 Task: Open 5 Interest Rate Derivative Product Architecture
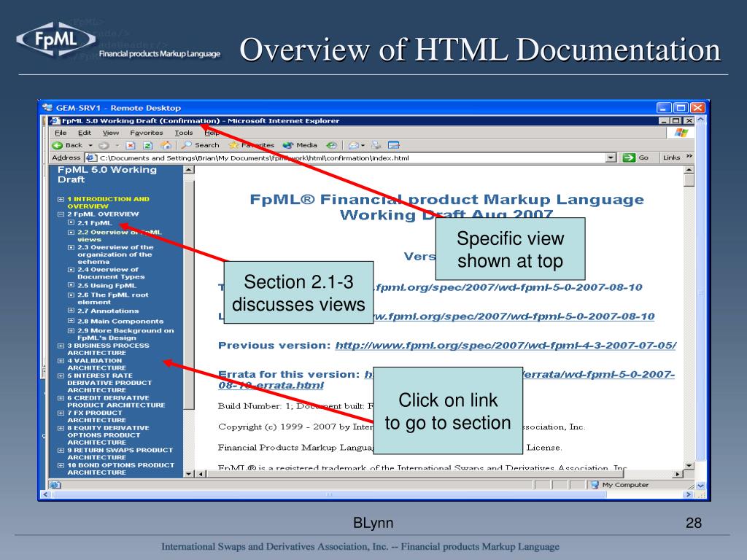pyautogui.click(x=109, y=383)
